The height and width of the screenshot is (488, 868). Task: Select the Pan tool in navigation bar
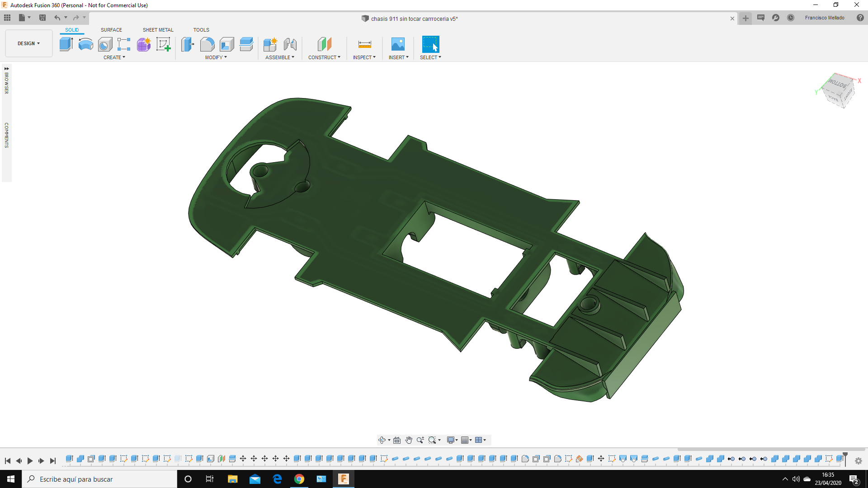coord(409,440)
